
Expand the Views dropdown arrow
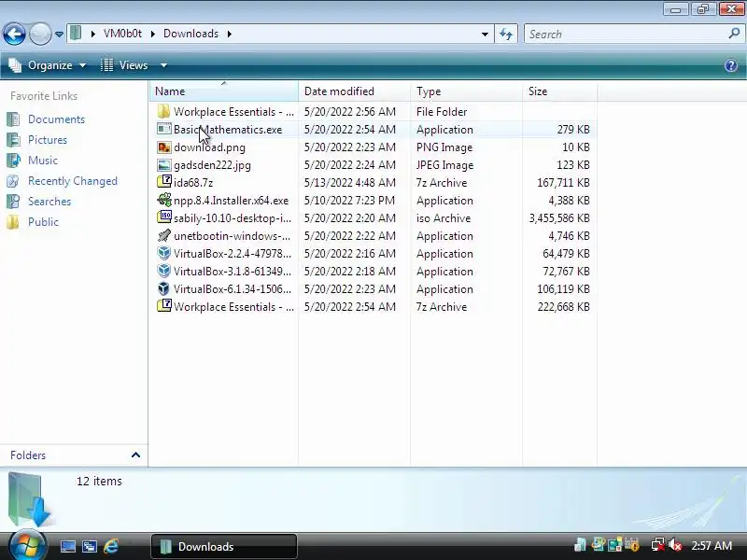pyautogui.click(x=163, y=65)
